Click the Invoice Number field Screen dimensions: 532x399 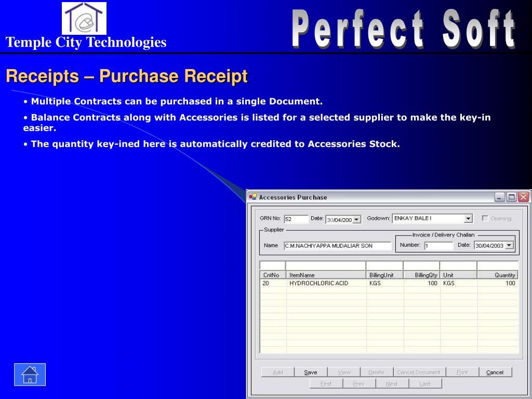[438, 246]
